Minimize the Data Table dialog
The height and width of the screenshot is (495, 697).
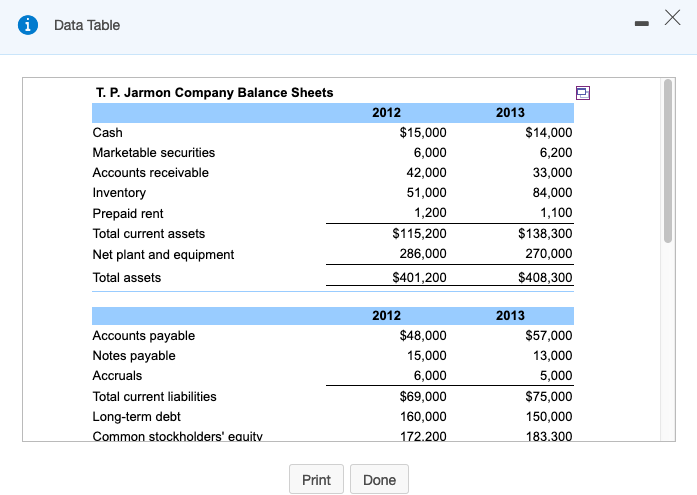(641, 24)
